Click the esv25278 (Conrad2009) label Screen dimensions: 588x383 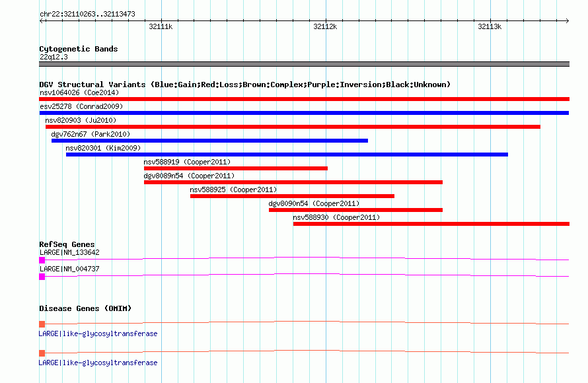(x=81, y=106)
